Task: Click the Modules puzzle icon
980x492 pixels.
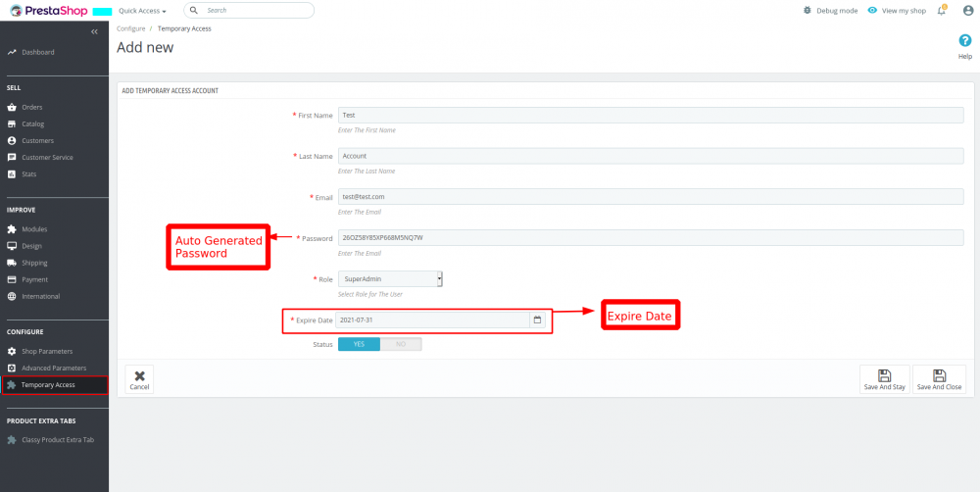Action: (x=11, y=229)
